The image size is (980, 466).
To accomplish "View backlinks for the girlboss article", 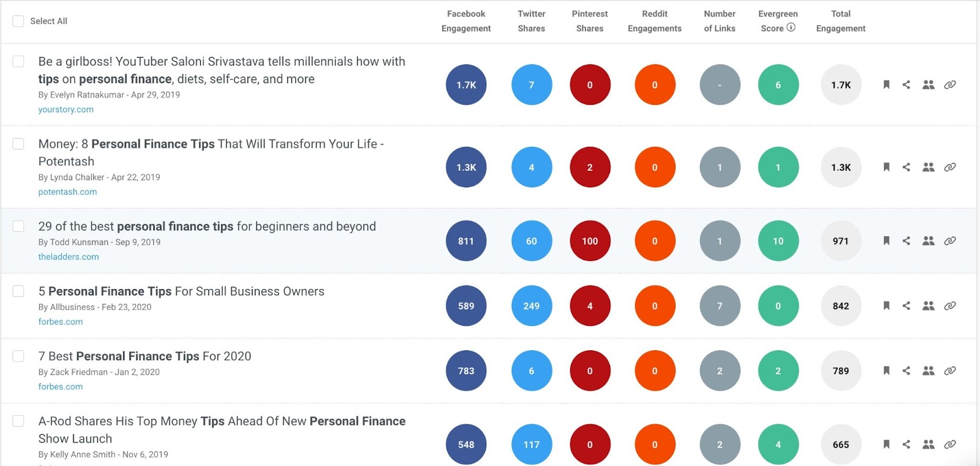I will click(950, 85).
